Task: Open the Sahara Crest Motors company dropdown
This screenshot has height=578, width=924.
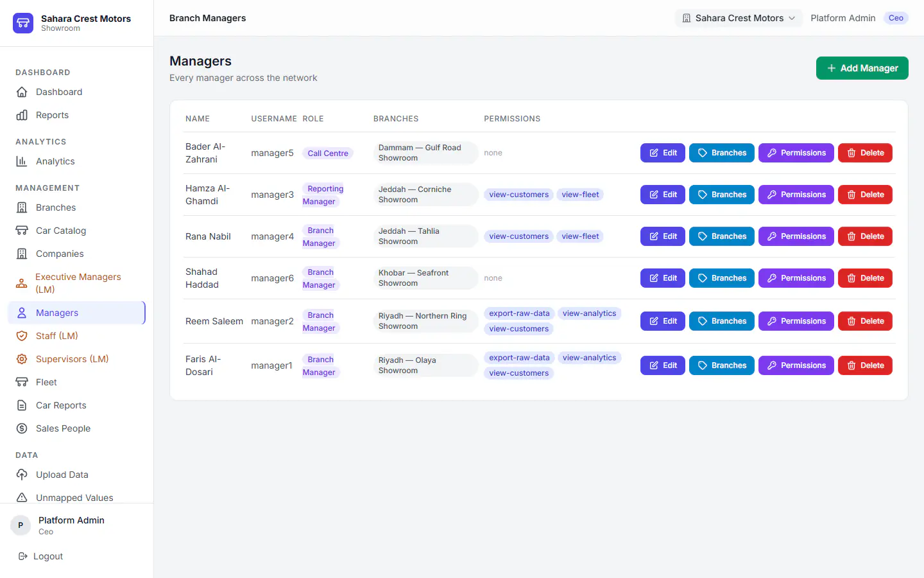Action: (738, 18)
